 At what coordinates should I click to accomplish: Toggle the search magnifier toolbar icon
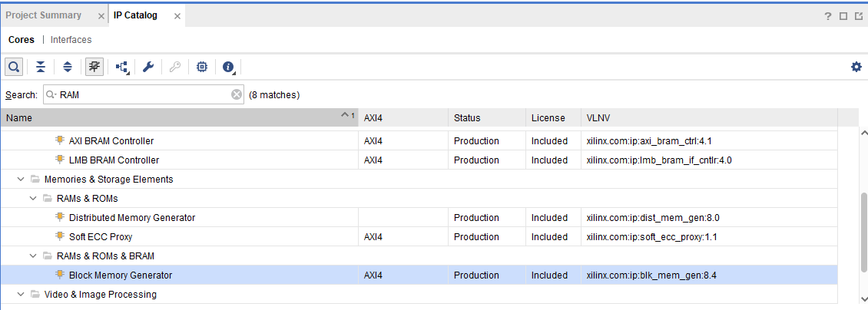click(14, 67)
